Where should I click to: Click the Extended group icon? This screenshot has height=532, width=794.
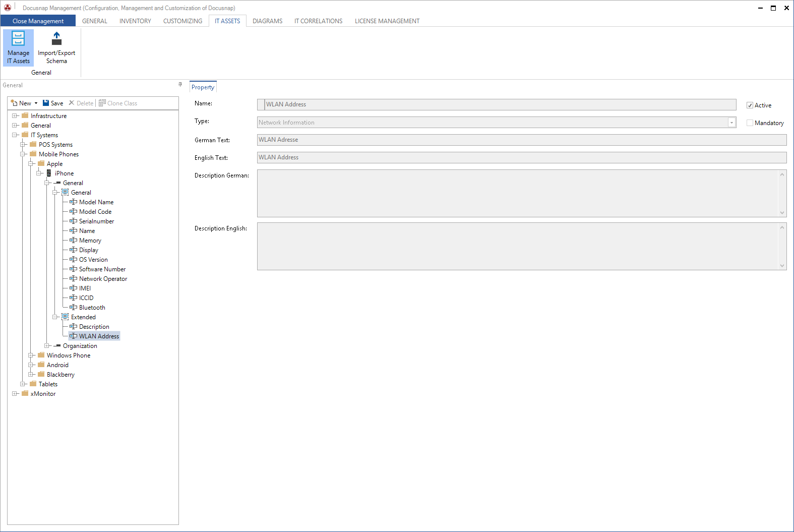(65, 317)
